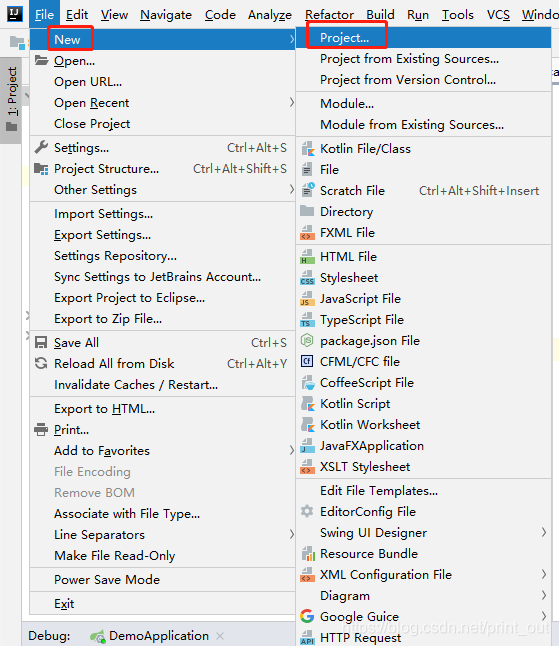
Task: Open the VCS menu
Action: click(498, 15)
